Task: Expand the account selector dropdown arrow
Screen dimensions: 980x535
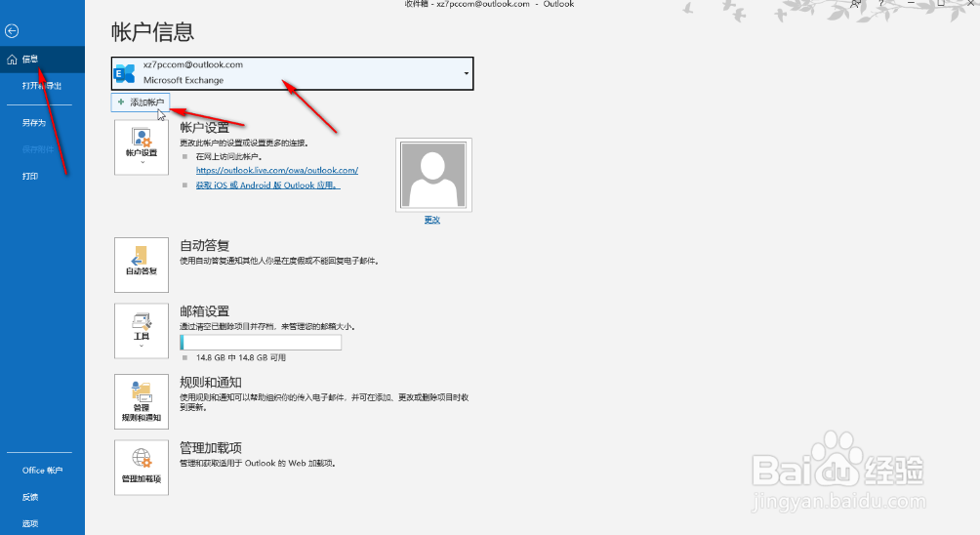Action: (x=467, y=74)
